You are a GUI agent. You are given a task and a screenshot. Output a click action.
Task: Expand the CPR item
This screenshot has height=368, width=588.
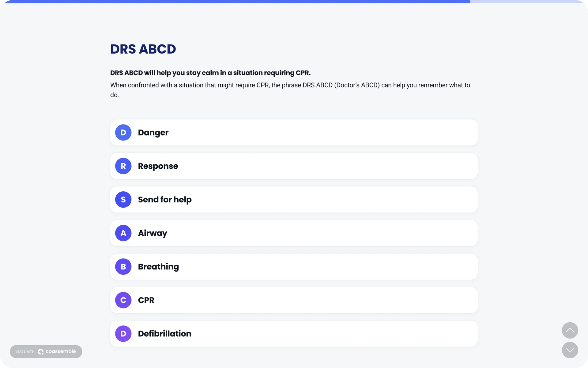294,300
